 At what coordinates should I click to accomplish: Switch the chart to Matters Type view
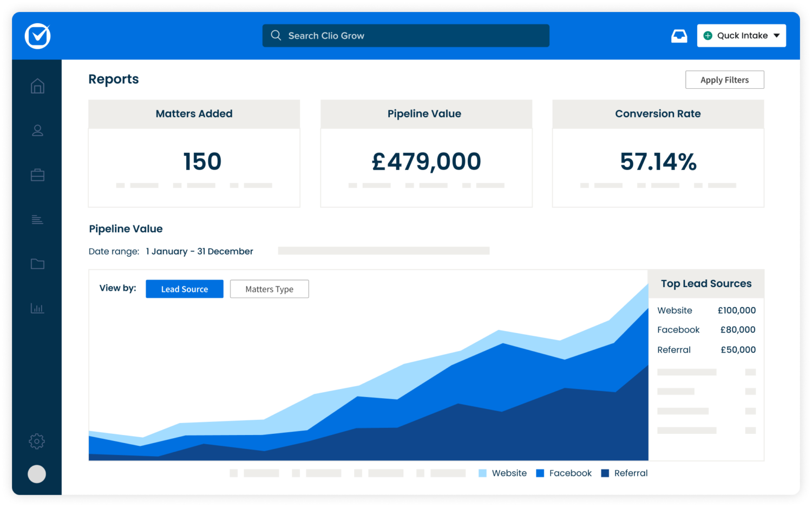pos(269,289)
